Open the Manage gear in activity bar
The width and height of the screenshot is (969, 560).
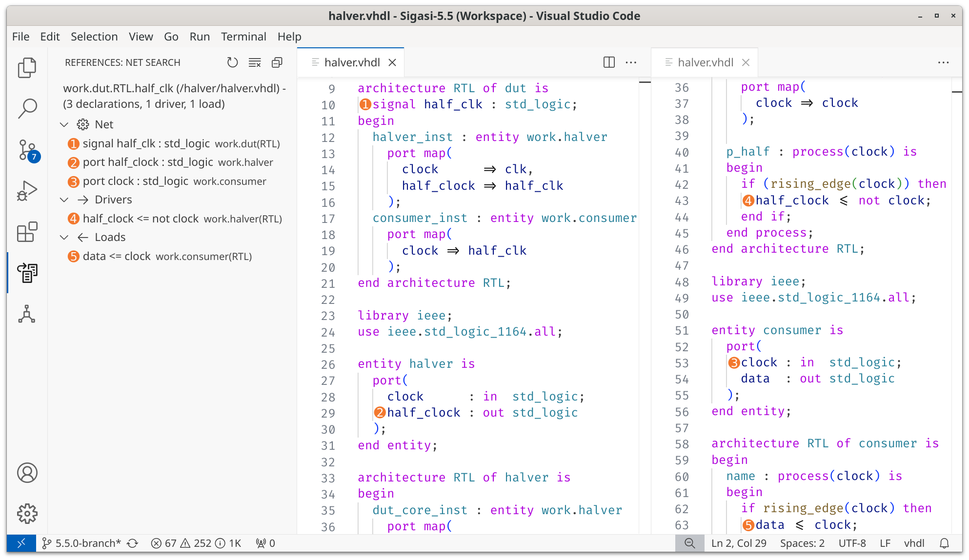pos(27,514)
